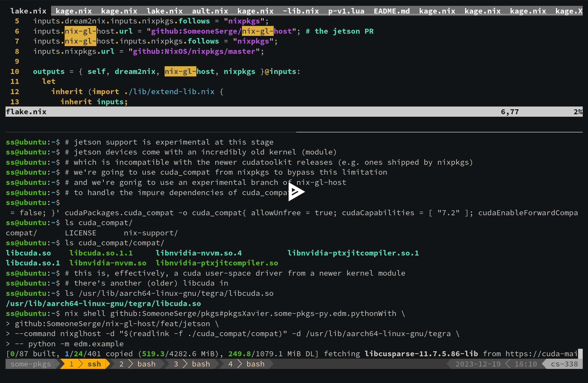Image resolution: width=588 pixels, height=383 pixels.
Task: Click the cursor block at prompt end
Action: click(x=580, y=354)
